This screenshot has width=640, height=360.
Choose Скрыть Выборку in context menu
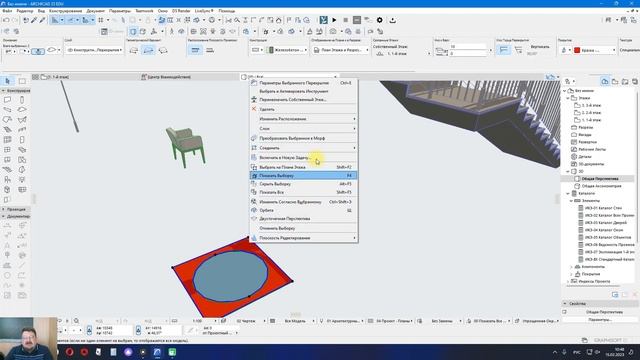[303, 184]
